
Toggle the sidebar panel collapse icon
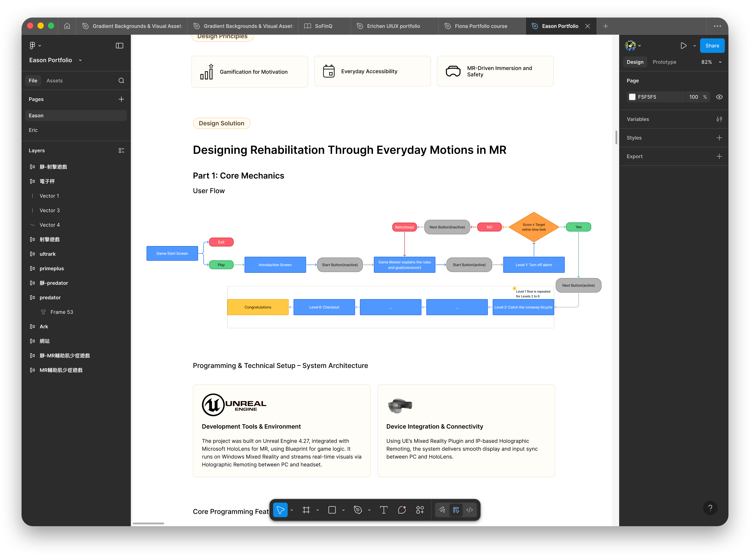(x=119, y=46)
